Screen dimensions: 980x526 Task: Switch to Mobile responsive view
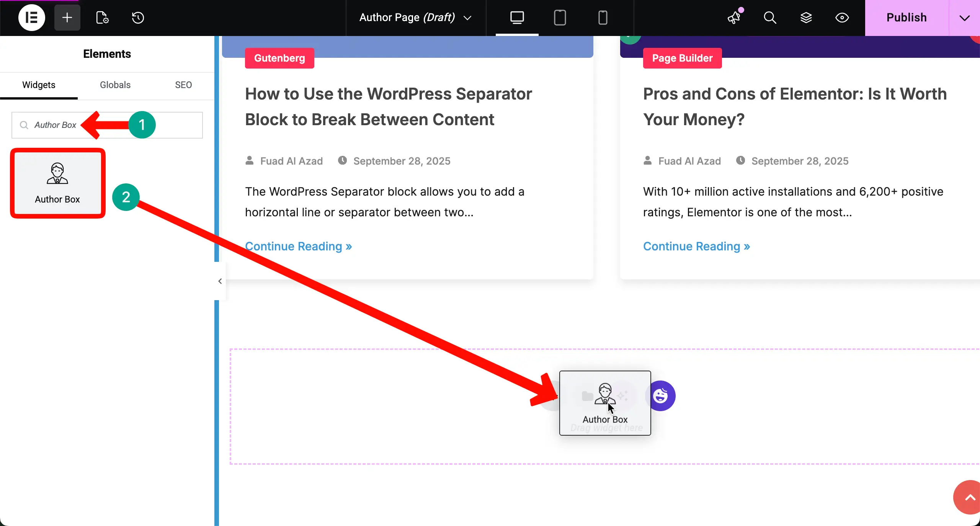(603, 18)
